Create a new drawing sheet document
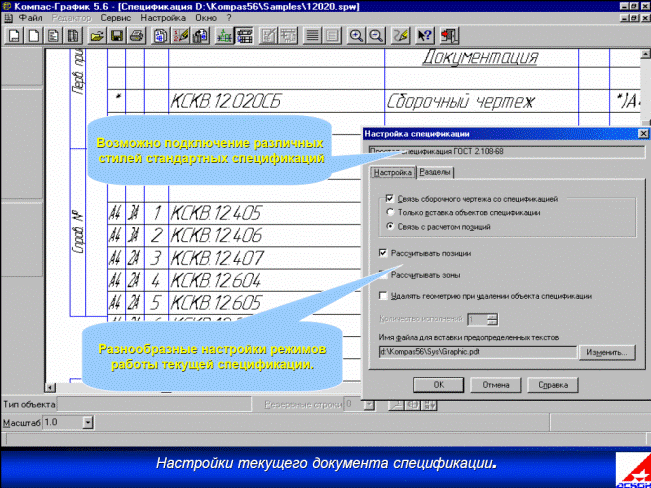Image resolution: width=651 pixels, height=488 pixels. coord(14,36)
